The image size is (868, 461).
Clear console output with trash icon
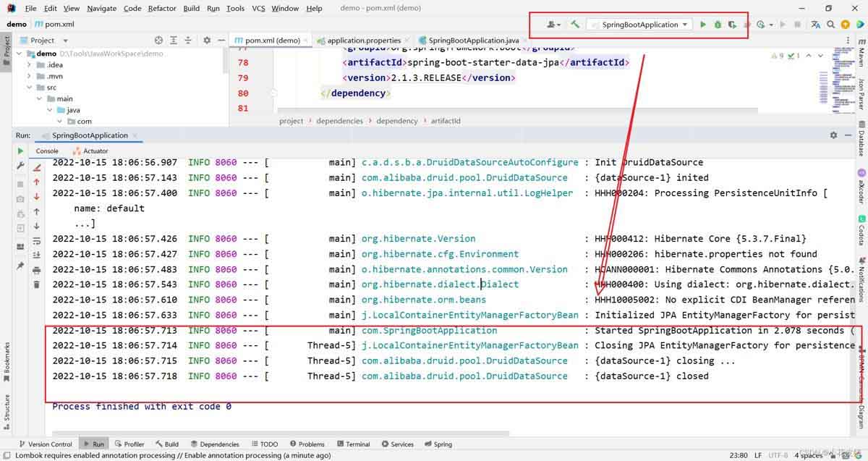point(36,284)
